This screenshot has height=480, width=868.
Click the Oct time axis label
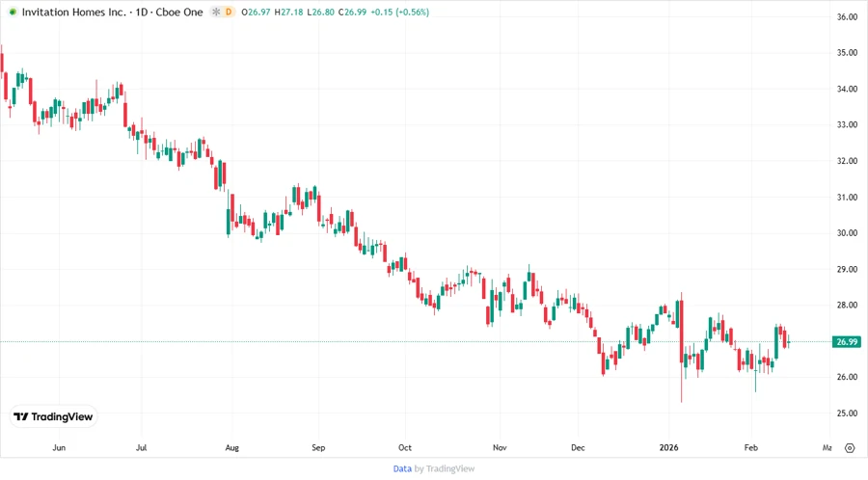(405, 447)
